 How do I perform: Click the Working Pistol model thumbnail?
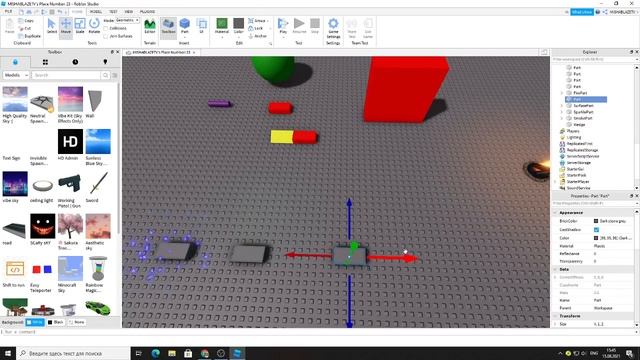click(70, 184)
